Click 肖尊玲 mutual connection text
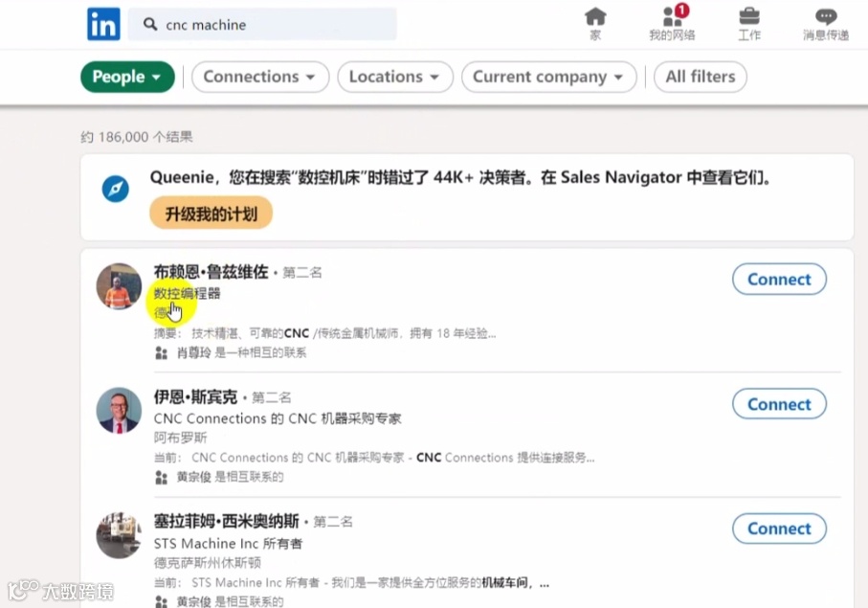The height and width of the screenshot is (608, 868). pos(241,352)
